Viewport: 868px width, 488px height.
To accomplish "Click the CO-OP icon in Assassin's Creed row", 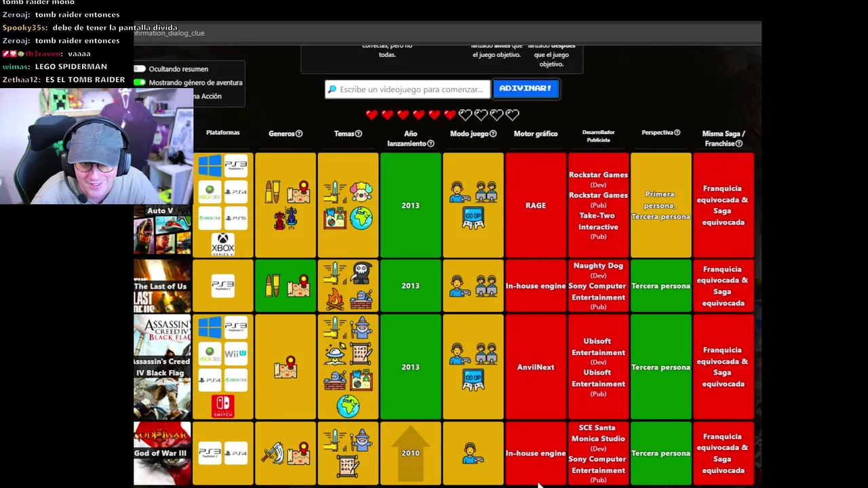I will coord(473,380).
